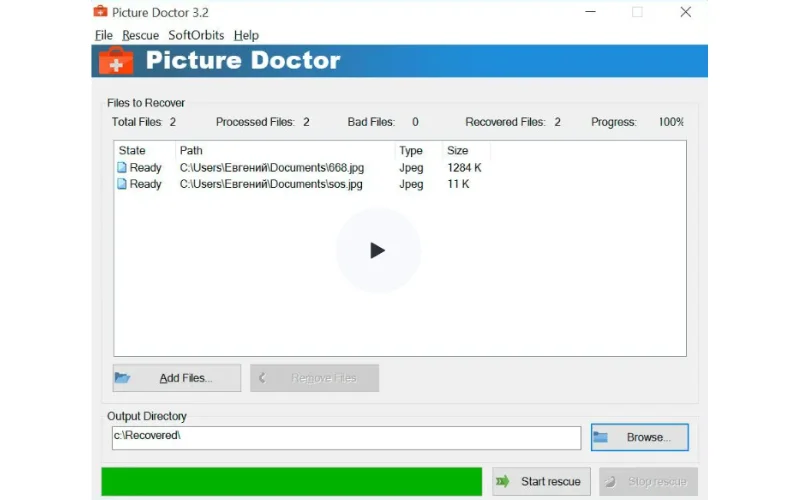This screenshot has width=800, height=500.
Task: Click the 1284 K size value
Action: pos(464,167)
